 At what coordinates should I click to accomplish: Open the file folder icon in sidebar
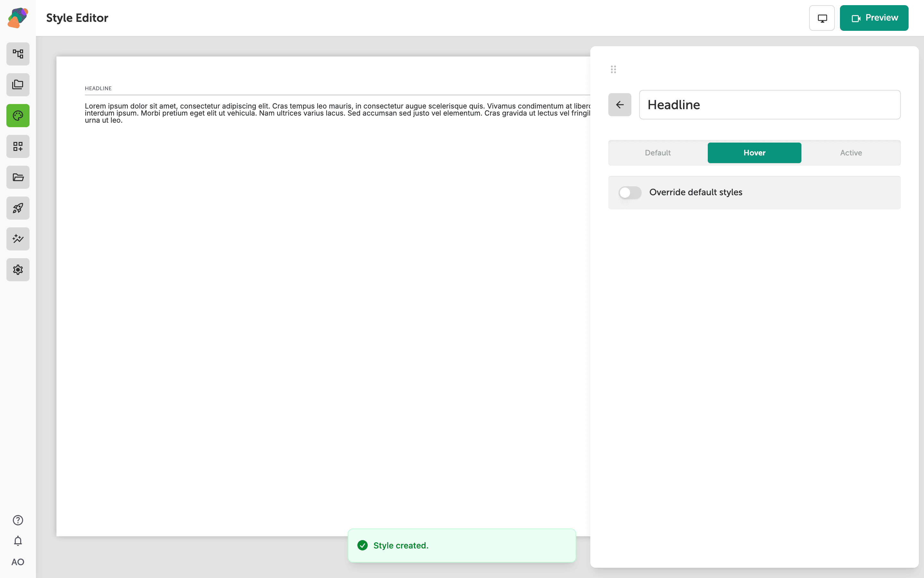tap(18, 177)
